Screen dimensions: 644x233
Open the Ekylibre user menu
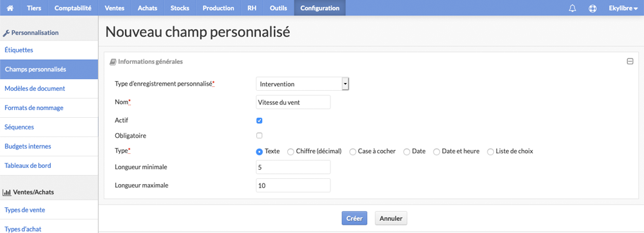coord(623,8)
